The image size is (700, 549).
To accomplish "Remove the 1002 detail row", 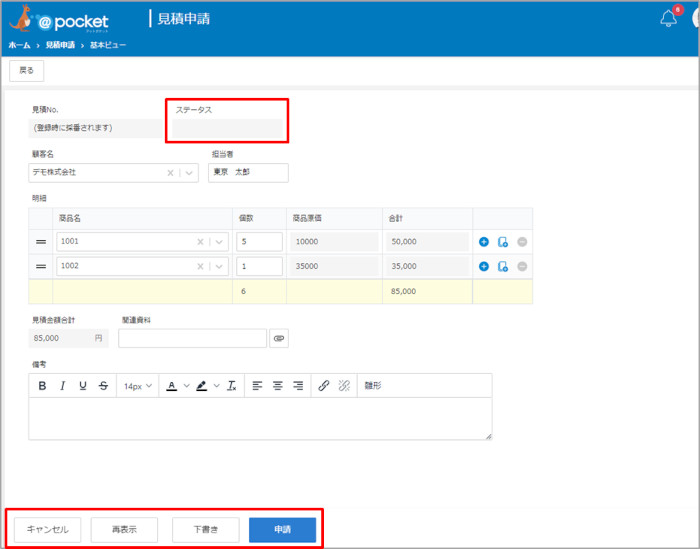I will coord(522,266).
